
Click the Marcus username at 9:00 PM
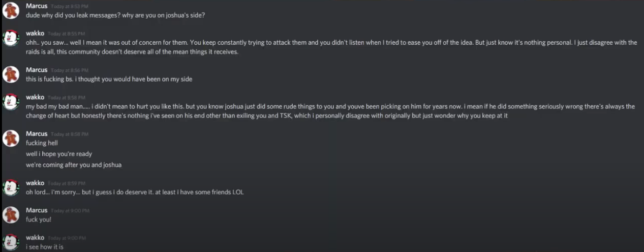pyautogui.click(x=36, y=210)
